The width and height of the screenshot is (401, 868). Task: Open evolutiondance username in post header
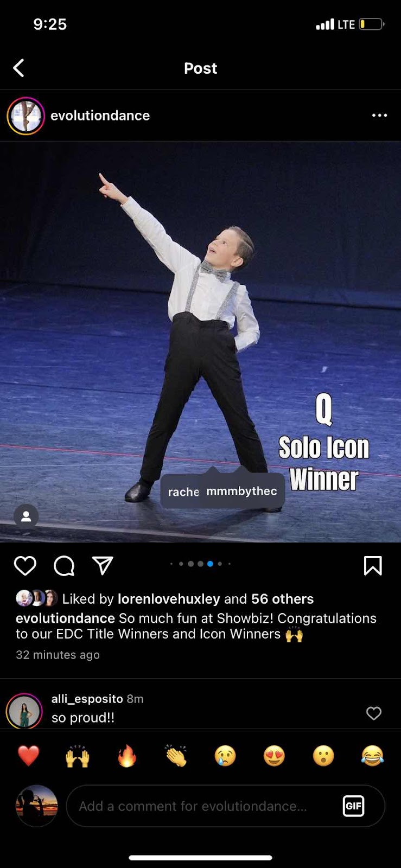tap(100, 116)
